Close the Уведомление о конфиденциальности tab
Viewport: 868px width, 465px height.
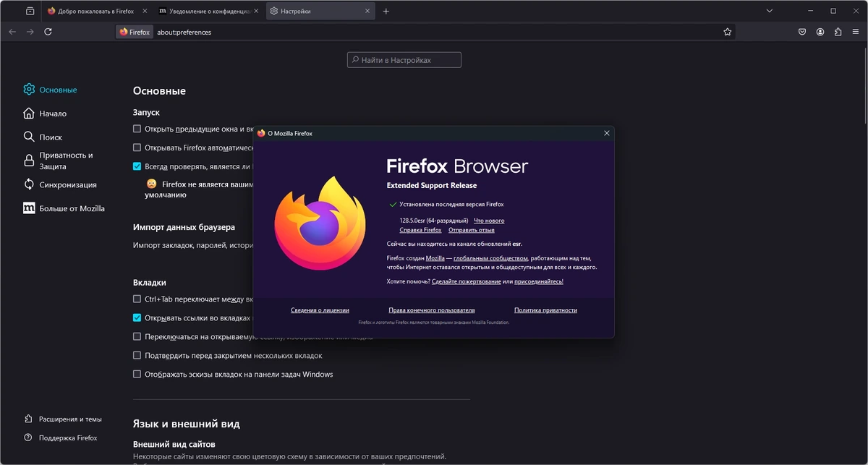click(256, 12)
